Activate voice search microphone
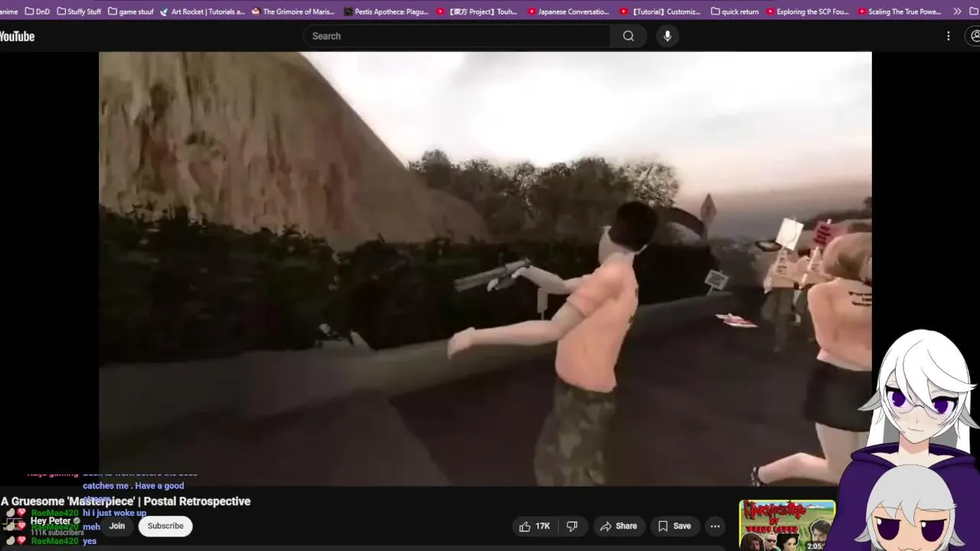980x551 pixels. [x=668, y=36]
